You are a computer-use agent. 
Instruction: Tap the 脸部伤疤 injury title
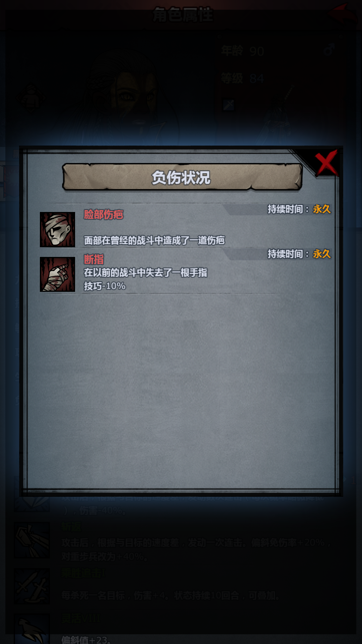[104, 214]
